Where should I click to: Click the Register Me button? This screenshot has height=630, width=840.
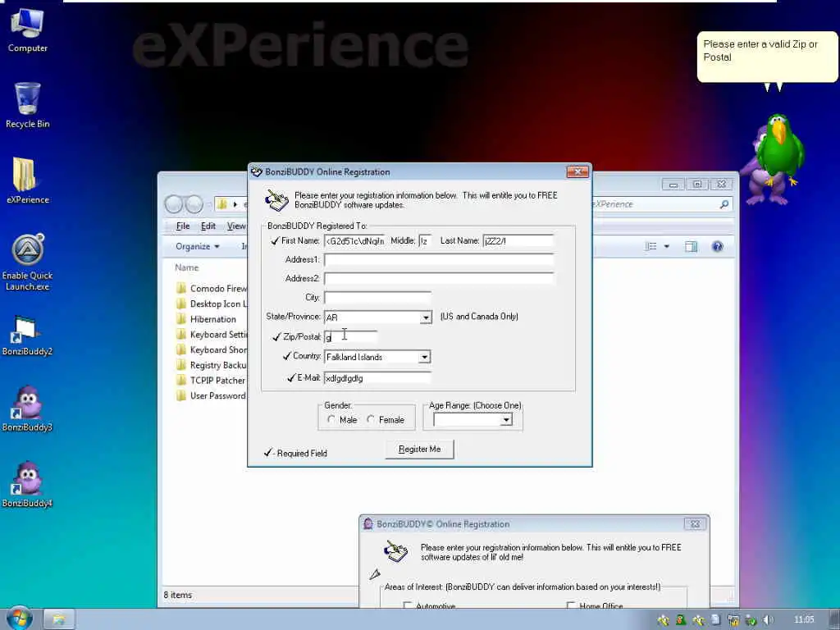tap(419, 449)
